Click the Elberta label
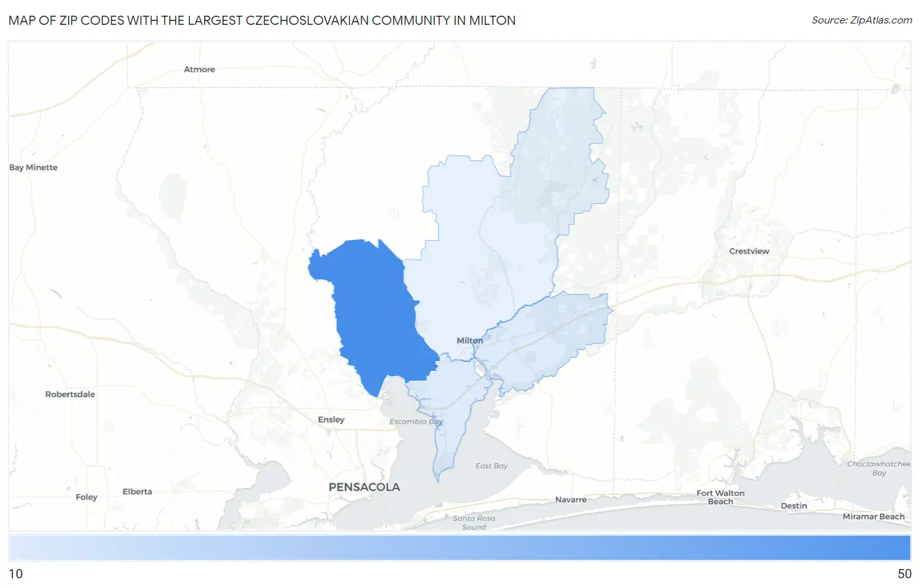Screen dimensions: 920x588 [137, 492]
